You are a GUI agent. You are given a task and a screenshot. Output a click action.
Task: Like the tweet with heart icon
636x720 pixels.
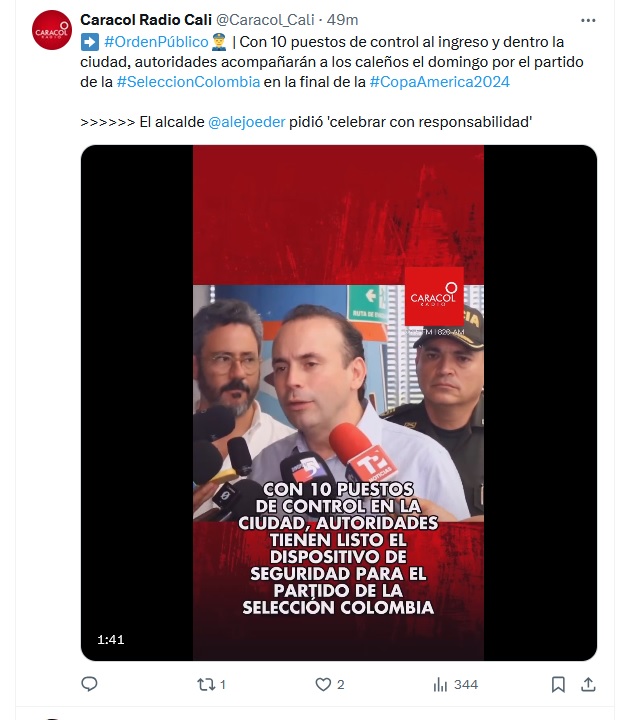pyautogui.click(x=323, y=685)
